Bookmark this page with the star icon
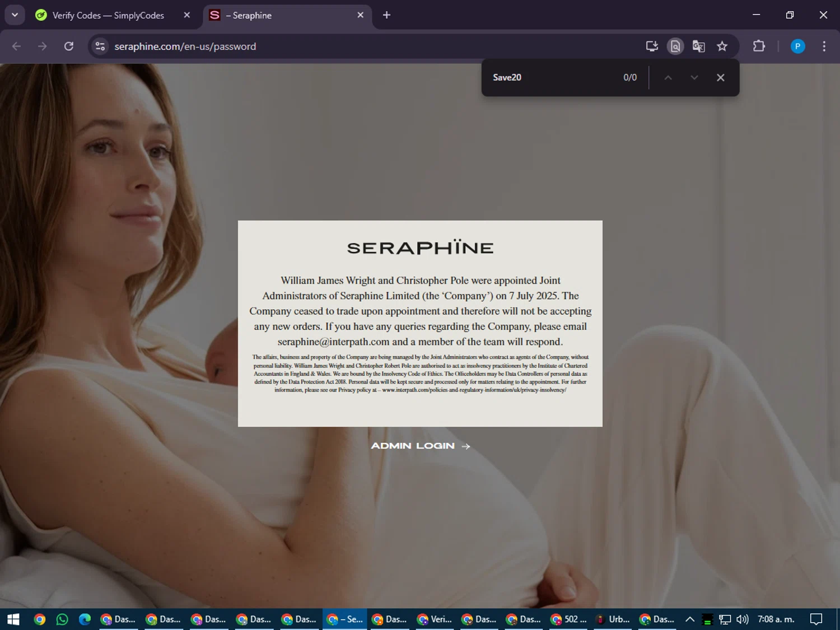Viewport: 840px width, 630px height. click(722, 46)
